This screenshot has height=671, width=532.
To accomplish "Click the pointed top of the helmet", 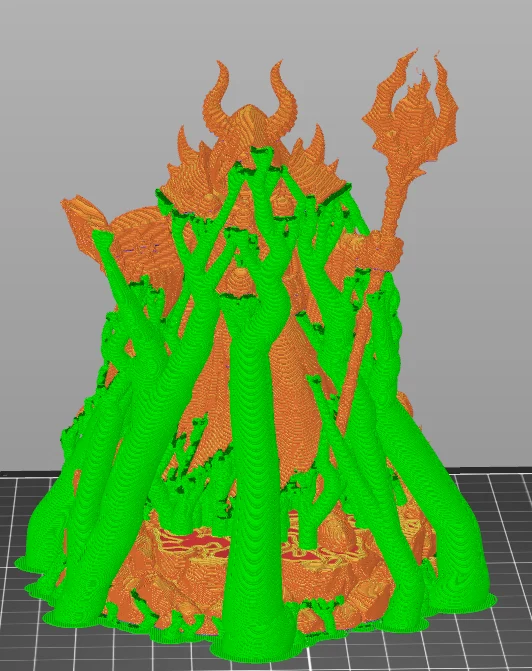I will pos(248,116).
